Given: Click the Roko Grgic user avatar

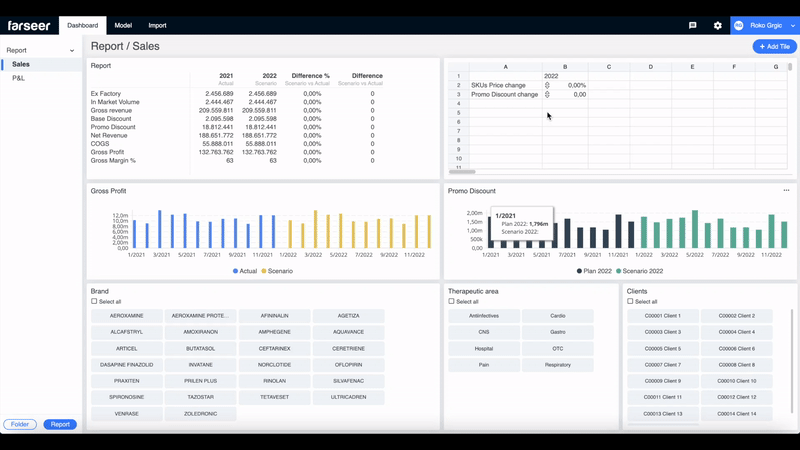Looking at the screenshot, I should 739,25.
